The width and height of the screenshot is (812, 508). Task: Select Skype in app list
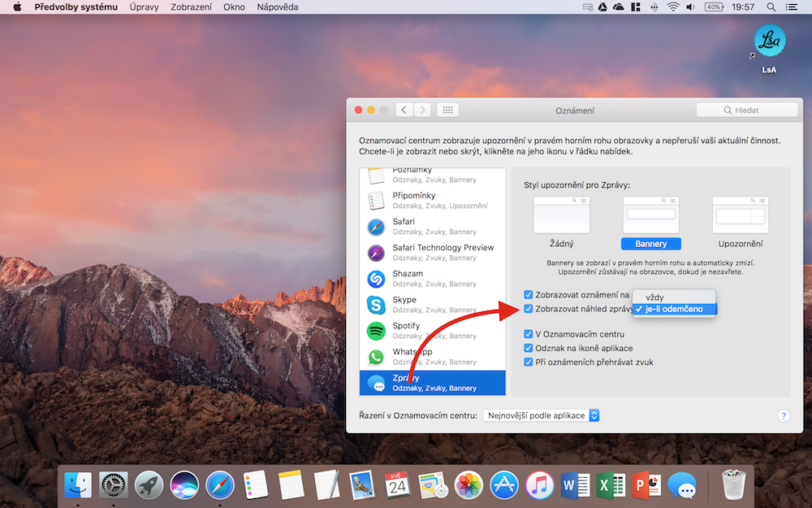433,305
